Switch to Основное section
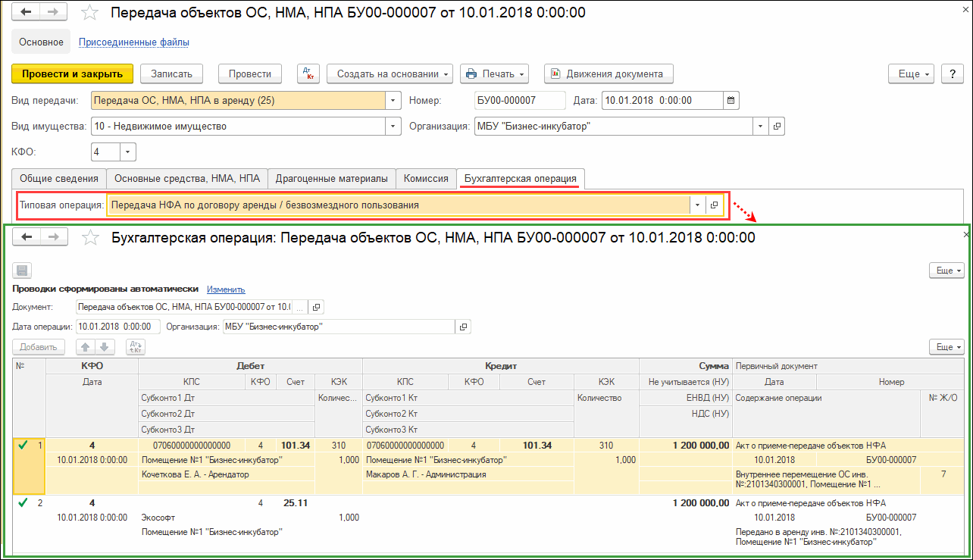This screenshot has height=560, width=973. (41, 42)
